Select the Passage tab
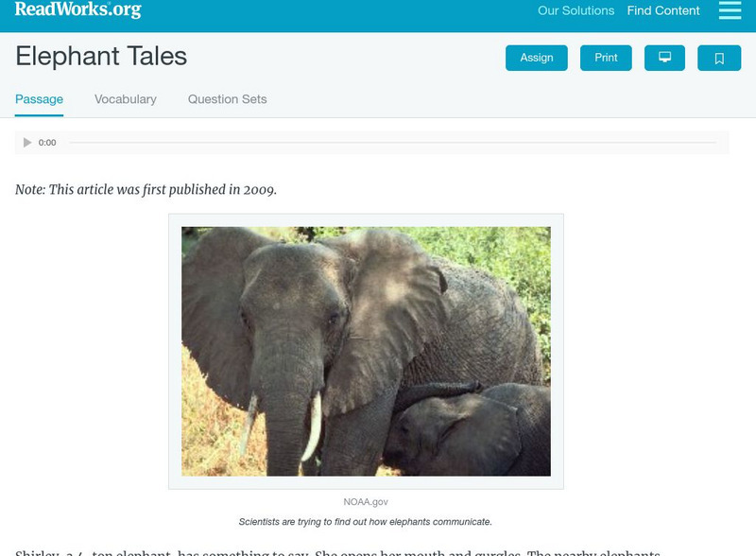Viewport: 756px width, 556px height. coord(39,99)
